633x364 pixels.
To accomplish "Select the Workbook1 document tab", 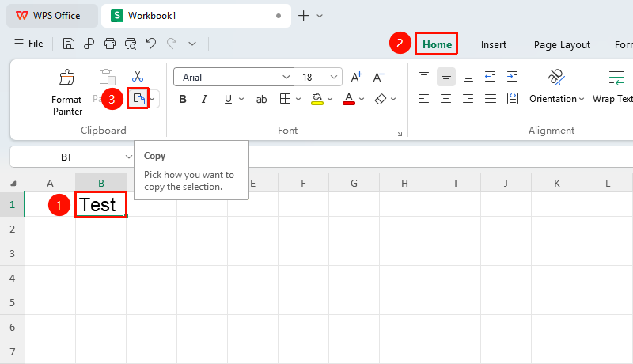I will [195, 16].
